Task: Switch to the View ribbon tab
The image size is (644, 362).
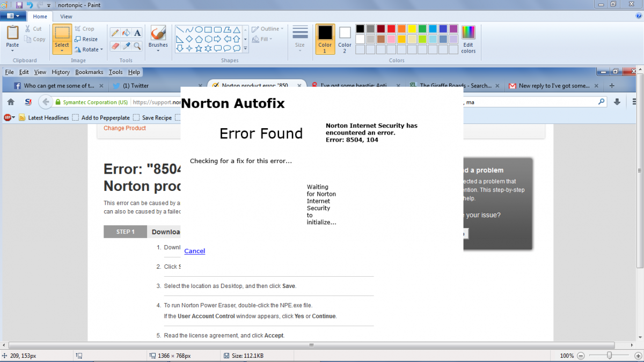Action: click(66, 17)
